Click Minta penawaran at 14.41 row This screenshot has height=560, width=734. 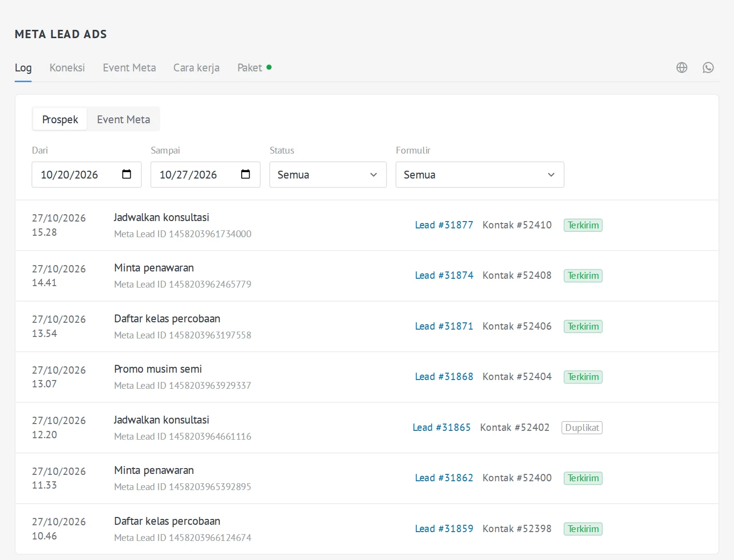pyautogui.click(x=154, y=268)
